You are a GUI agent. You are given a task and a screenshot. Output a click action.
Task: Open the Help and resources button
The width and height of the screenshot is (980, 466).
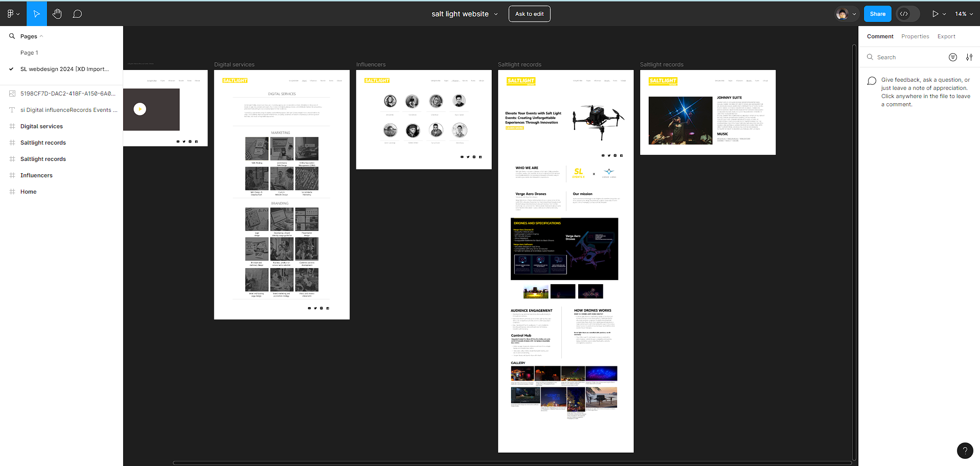tap(965, 450)
